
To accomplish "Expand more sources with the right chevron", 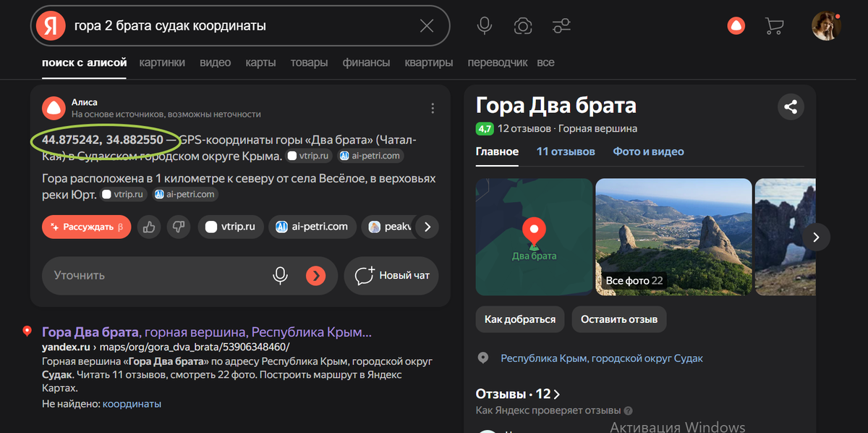I will pyautogui.click(x=427, y=227).
